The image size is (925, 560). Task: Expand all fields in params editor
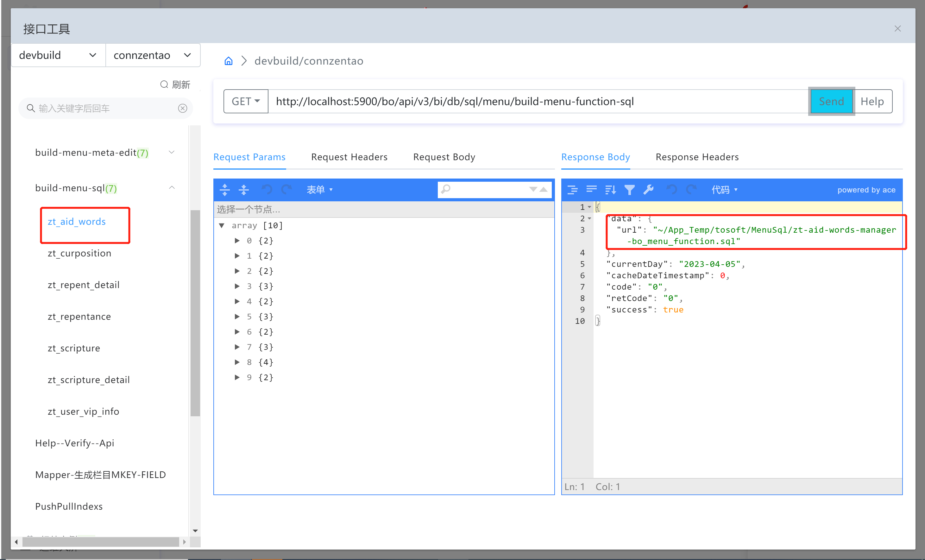[x=224, y=190]
